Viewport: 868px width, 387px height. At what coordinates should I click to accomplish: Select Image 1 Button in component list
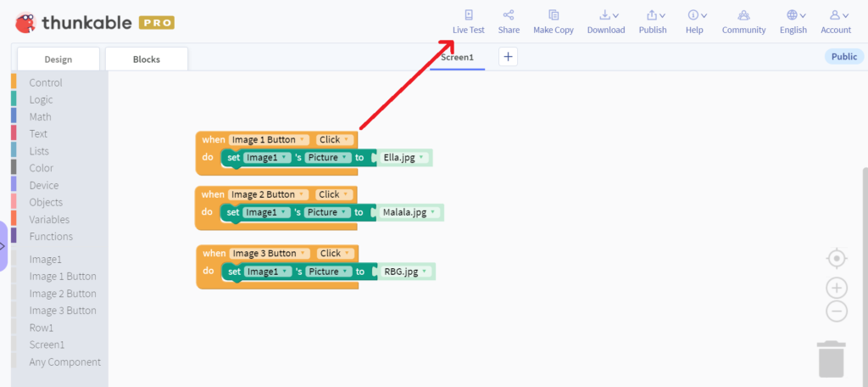(x=63, y=276)
